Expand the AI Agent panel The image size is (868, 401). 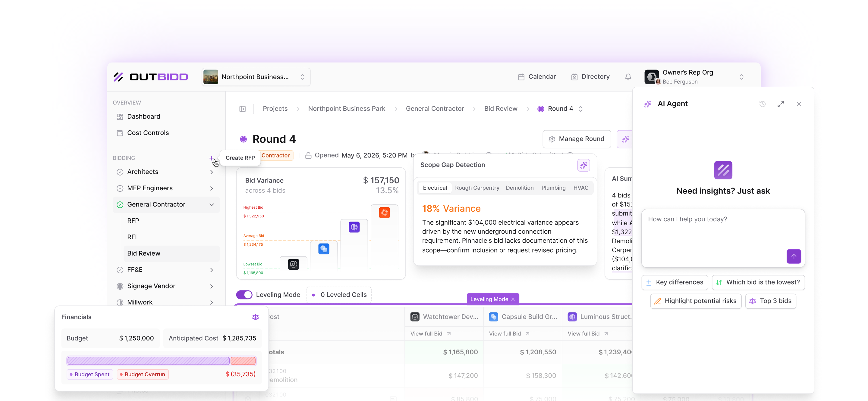pyautogui.click(x=780, y=104)
